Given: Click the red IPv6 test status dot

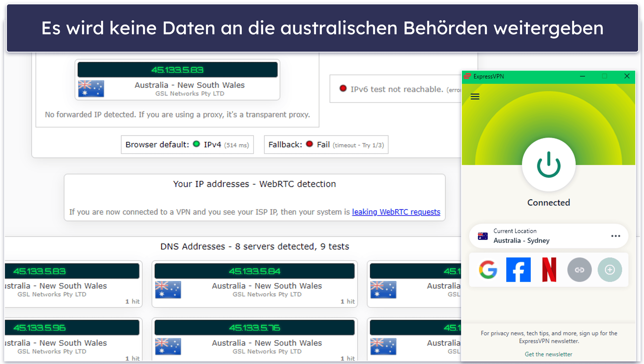Looking at the screenshot, I should 343,89.
